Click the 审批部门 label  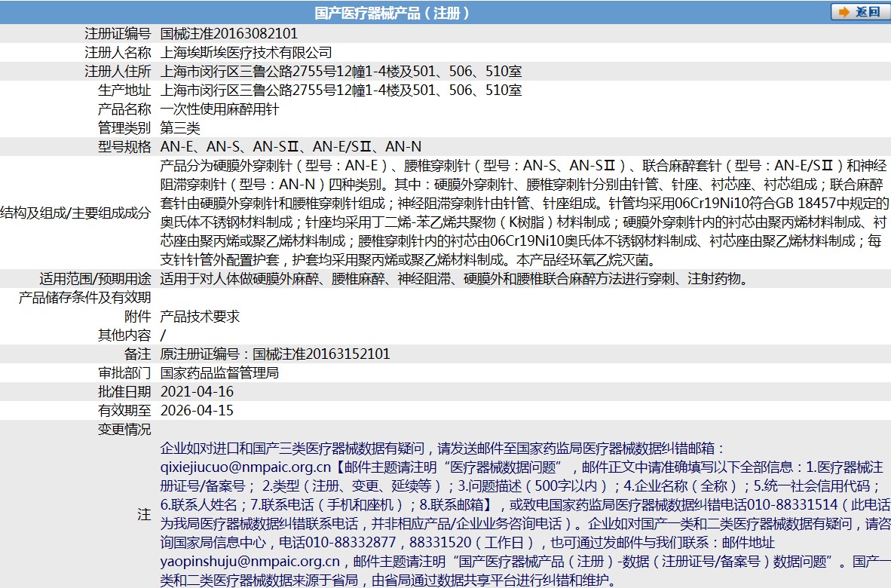(x=124, y=372)
